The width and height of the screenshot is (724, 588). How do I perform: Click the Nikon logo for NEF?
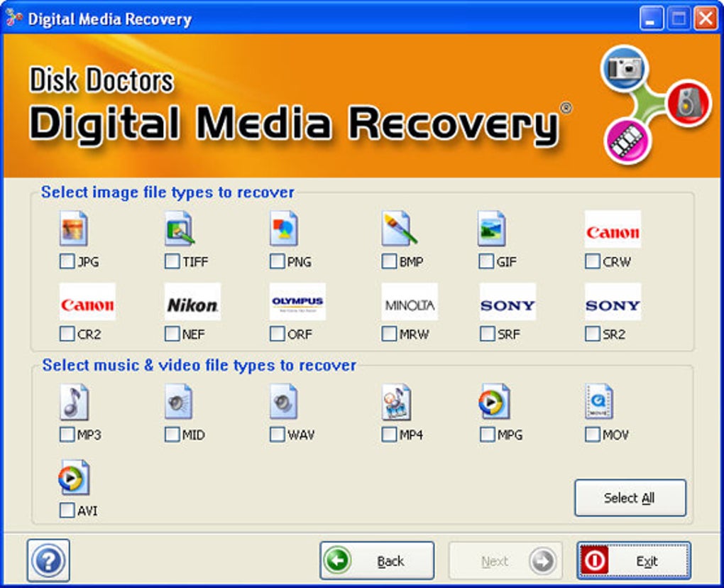(192, 302)
